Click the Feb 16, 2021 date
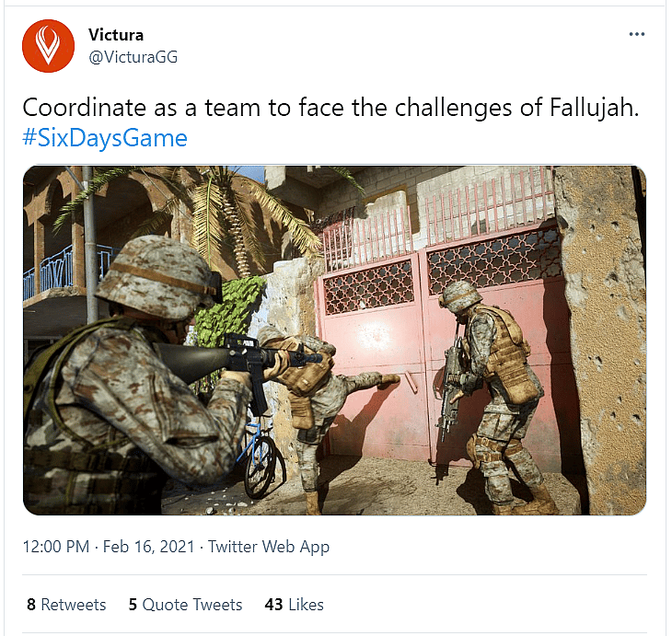Viewport: 672px width, 636px height. pyautogui.click(x=149, y=547)
